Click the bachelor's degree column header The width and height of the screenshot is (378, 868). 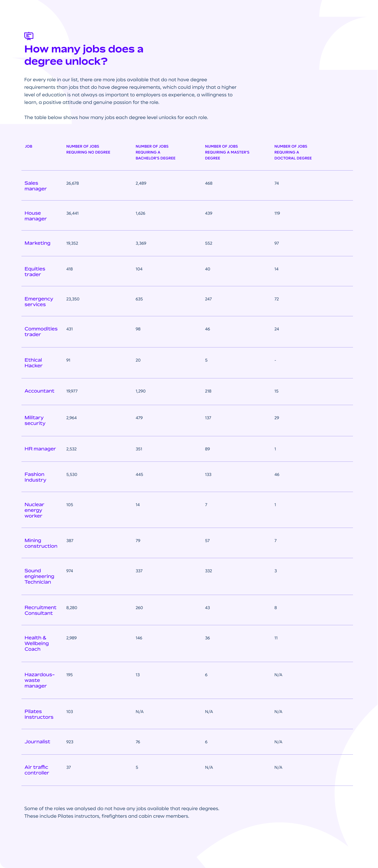pyautogui.click(x=155, y=152)
